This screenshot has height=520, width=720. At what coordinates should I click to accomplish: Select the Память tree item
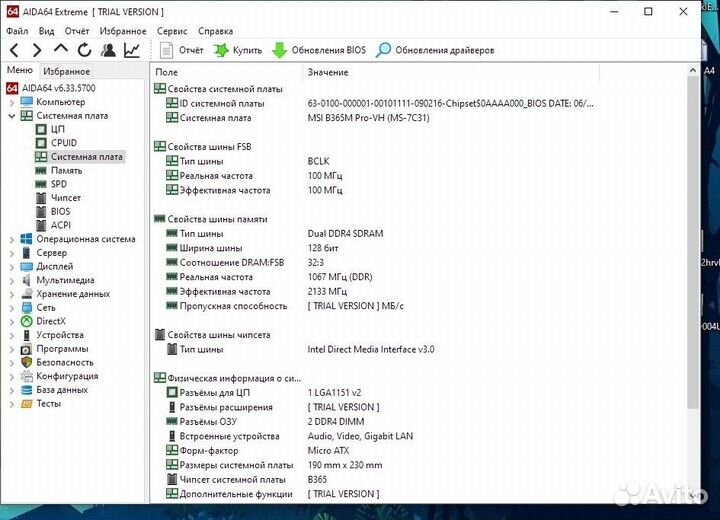(67, 170)
